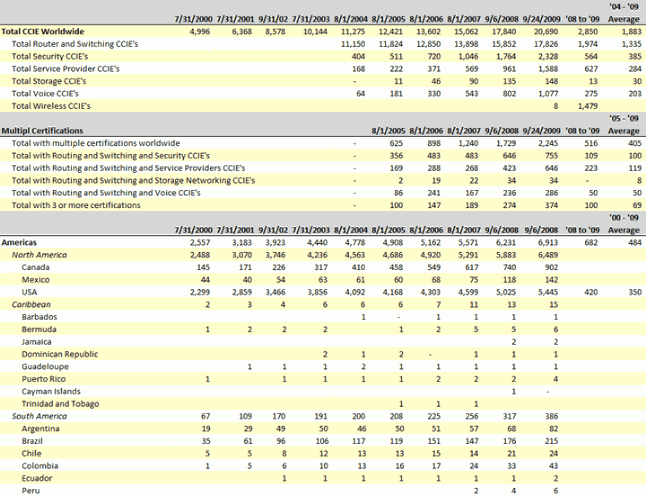Click the value 4,996 in Total CCIE Worldwide row
This screenshot has width=646, height=496.
199,32
